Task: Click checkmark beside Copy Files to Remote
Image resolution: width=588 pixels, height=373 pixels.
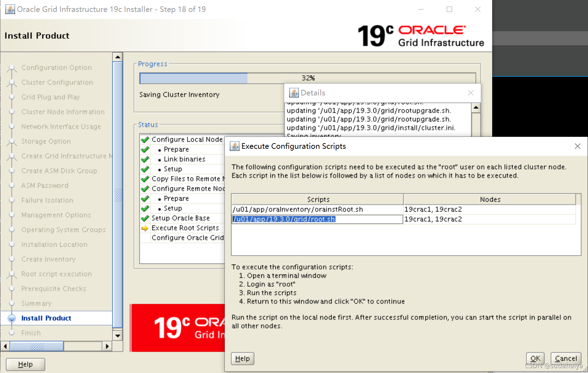Action: pos(145,179)
